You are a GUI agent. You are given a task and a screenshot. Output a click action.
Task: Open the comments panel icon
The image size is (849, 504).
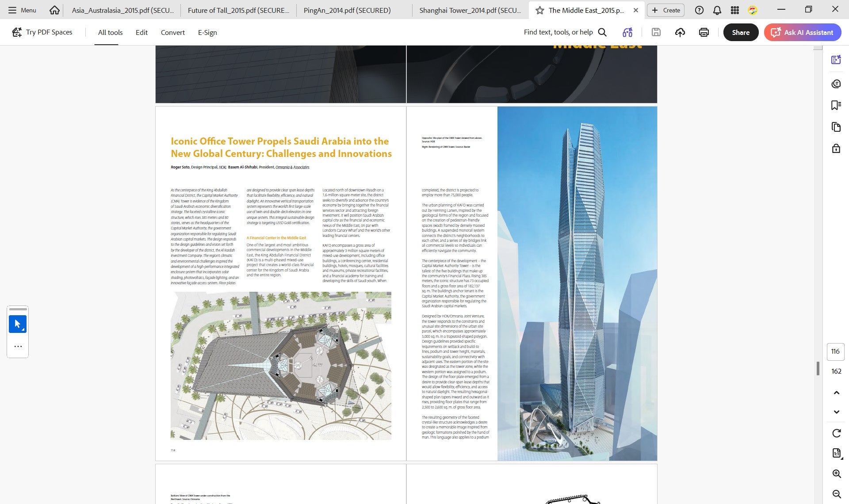(836, 84)
